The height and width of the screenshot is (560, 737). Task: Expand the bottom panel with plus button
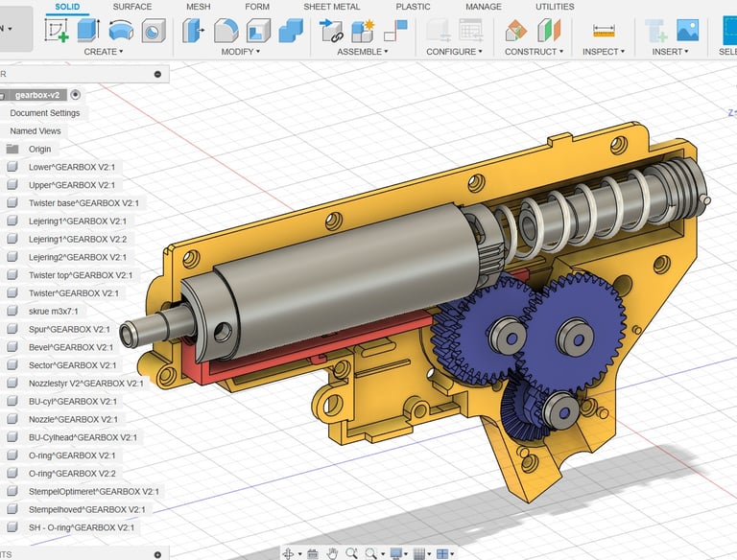pos(157,554)
